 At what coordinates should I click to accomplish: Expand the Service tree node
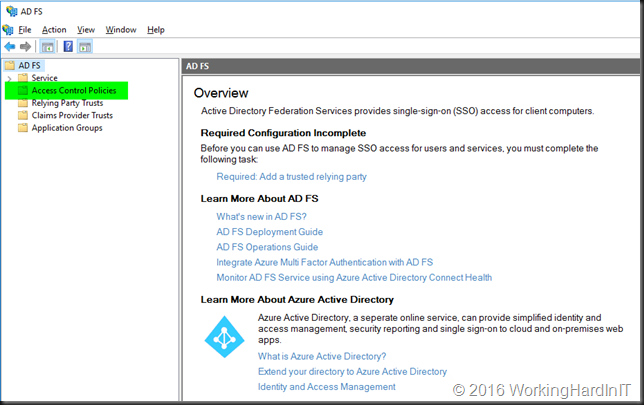(x=9, y=78)
